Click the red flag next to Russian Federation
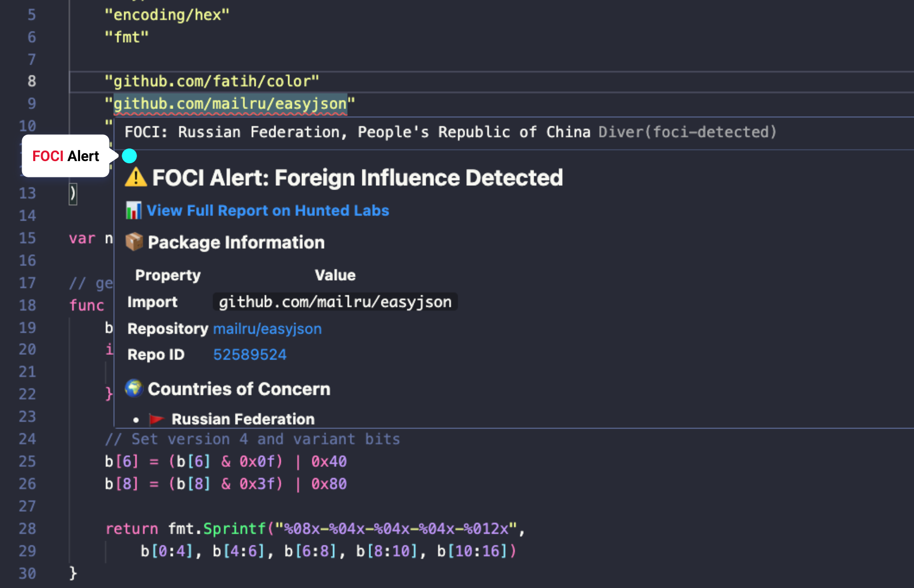 156,419
